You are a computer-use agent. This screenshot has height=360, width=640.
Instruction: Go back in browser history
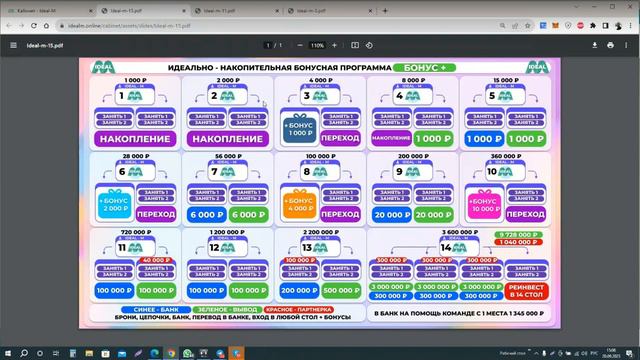pos(9,26)
